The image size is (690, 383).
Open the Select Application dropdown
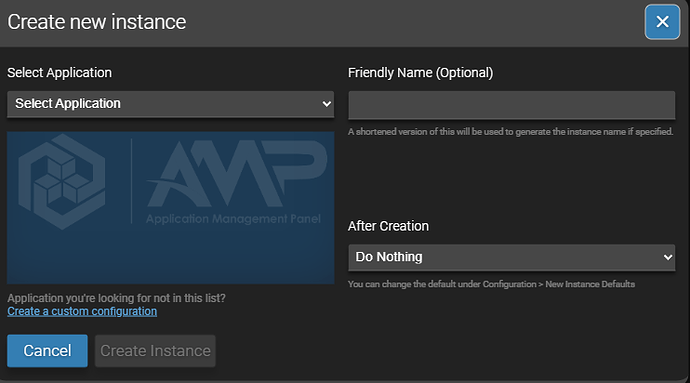(170, 104)
